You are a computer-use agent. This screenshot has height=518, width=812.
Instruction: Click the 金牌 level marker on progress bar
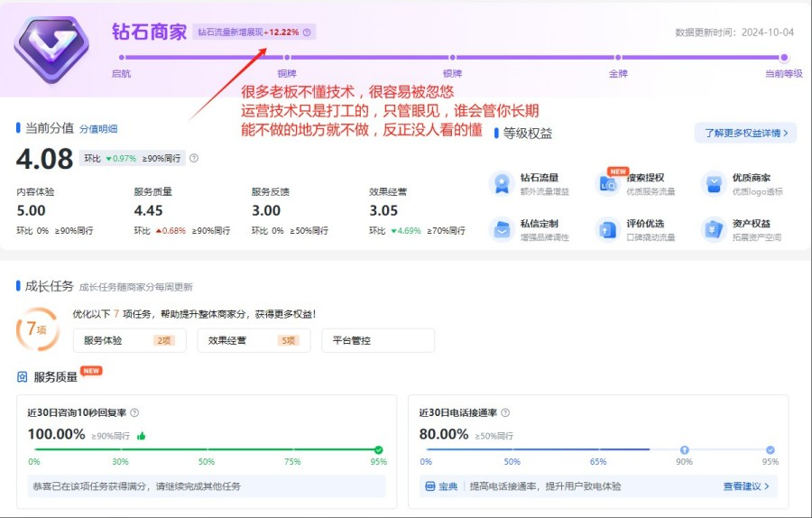[x=619, y=58]
